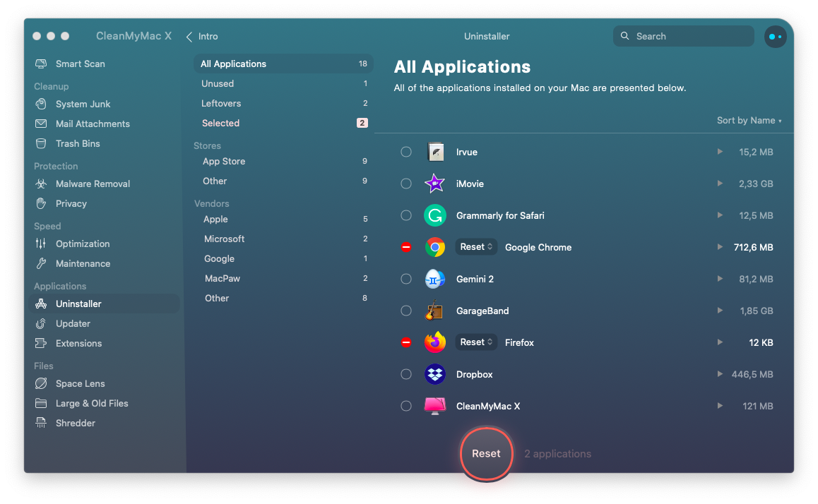Screen dimensions: 818x504
Task: Expand CleanMyMac X details arrow
Action: click(720, 406)
